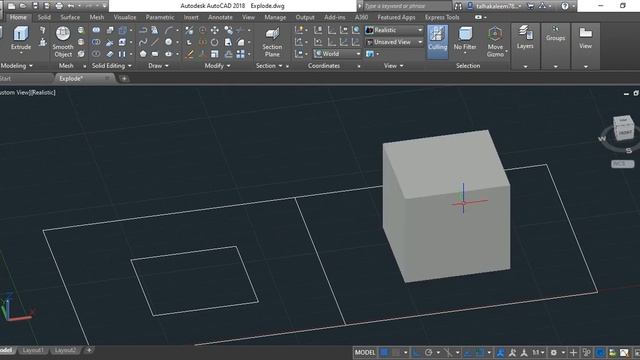
Task: Open the Layout1 tab
Action: point(33,350)
